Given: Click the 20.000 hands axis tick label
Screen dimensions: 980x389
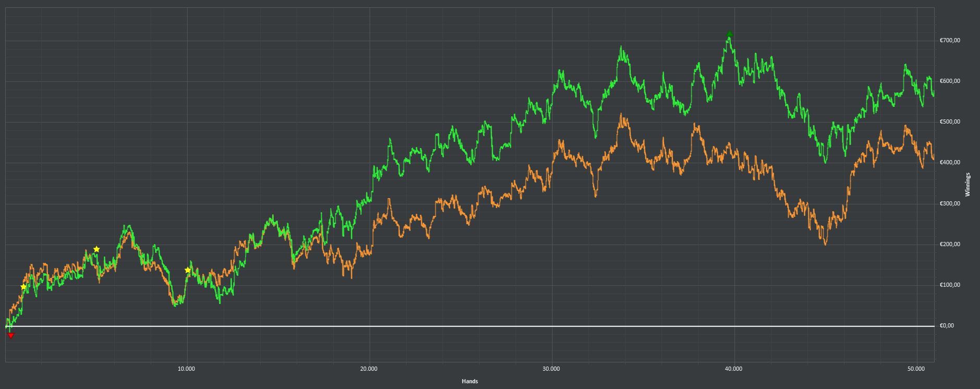Looking at the screenshot, I should (369, 369).
